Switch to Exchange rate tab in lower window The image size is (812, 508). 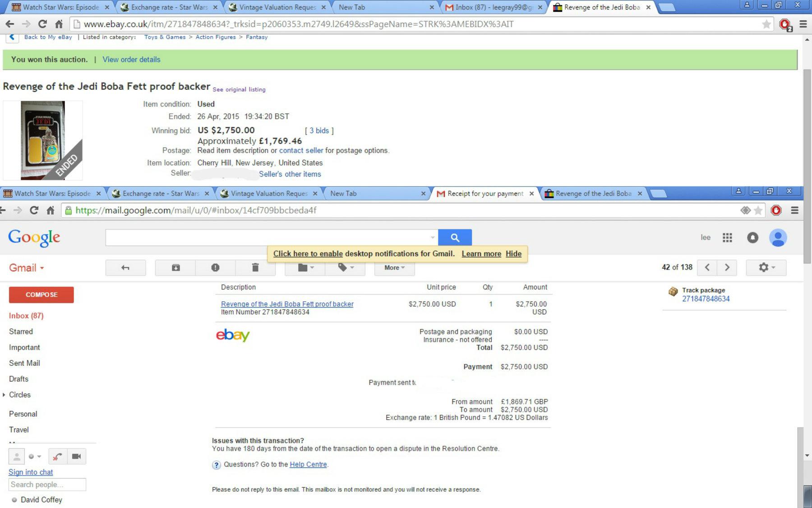coord(161,193)
